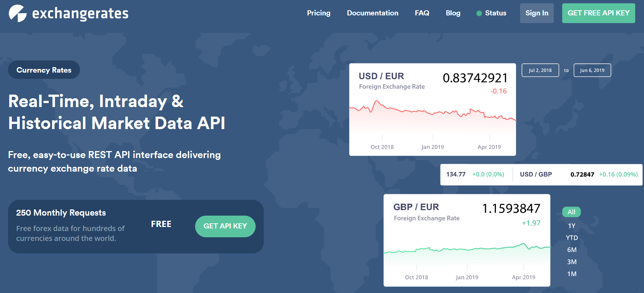644x293 pixels.
Task: Click the green GET API KEY button
Action: [x=225, y=226]
